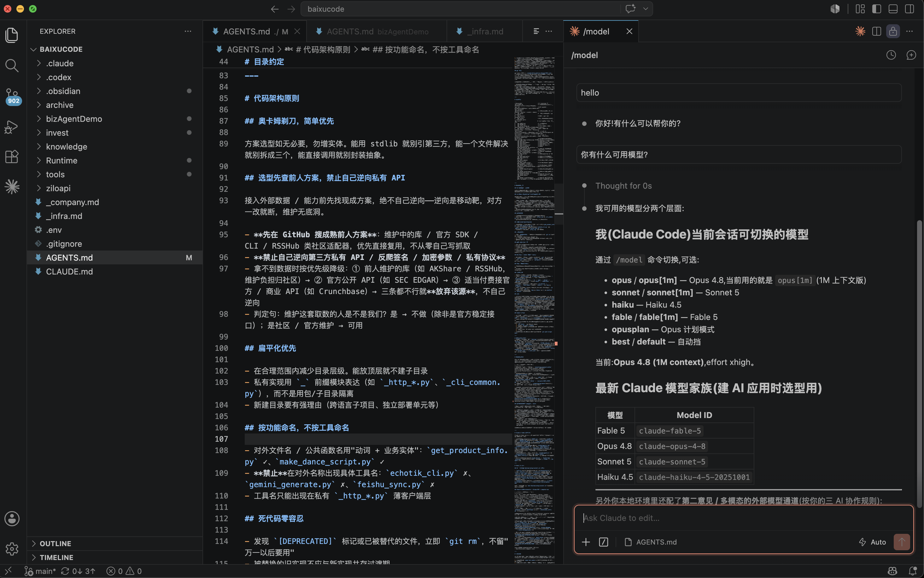Click Auto mode button in chat input

point(872,542)
